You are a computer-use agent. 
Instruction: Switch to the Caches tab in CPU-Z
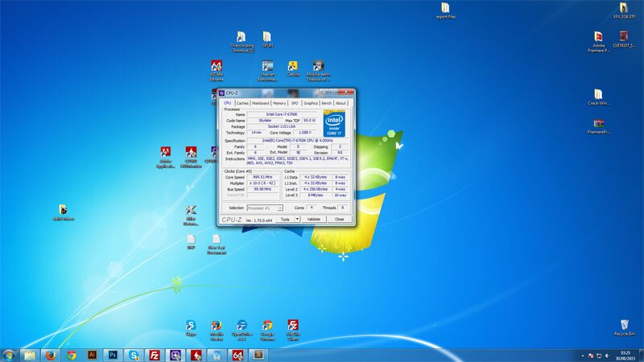242,103
